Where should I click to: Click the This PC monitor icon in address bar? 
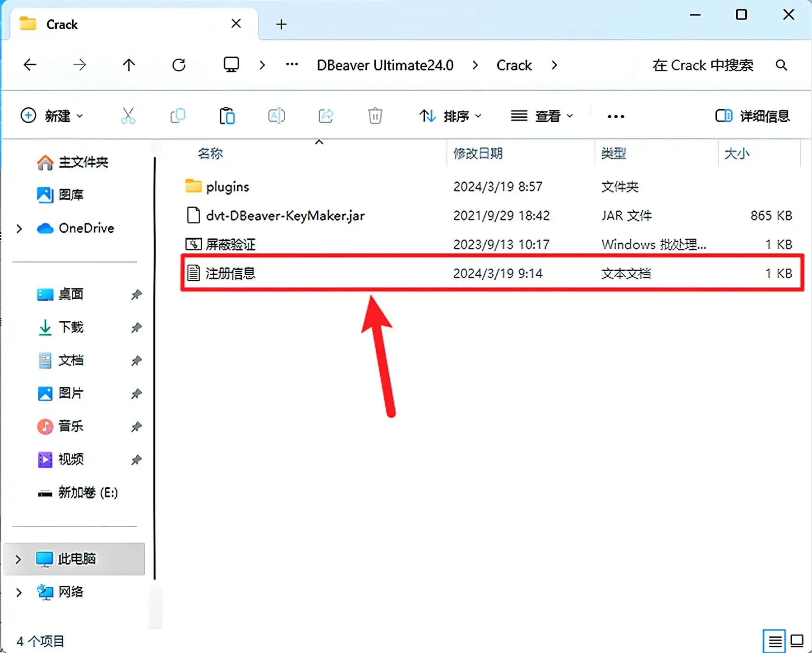pos(231,65)
